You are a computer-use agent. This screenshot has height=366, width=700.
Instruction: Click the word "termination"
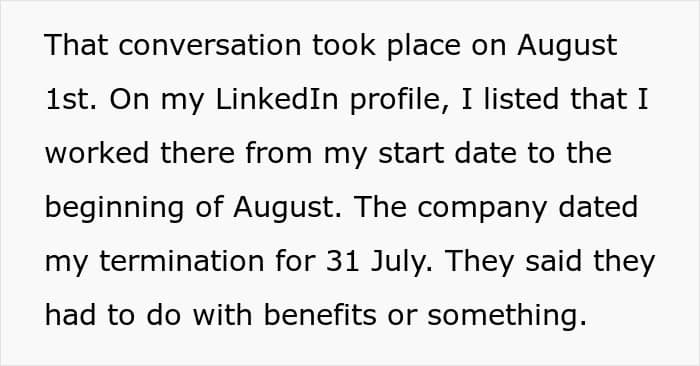coord(181,262)
